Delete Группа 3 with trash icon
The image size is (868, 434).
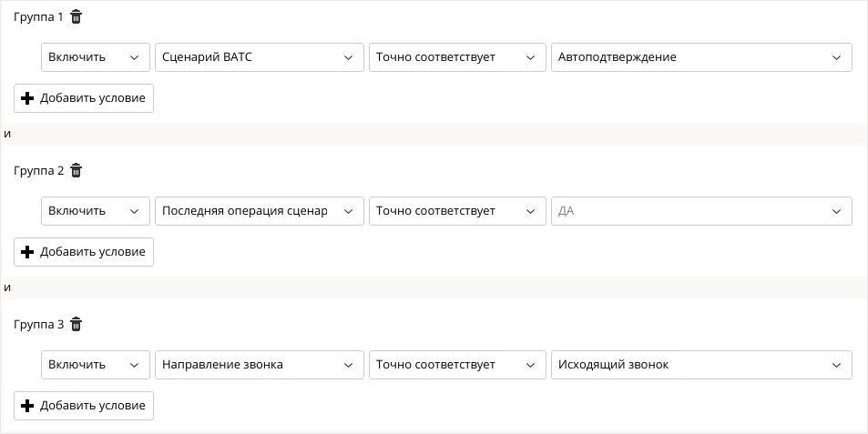tap(77, 325)
